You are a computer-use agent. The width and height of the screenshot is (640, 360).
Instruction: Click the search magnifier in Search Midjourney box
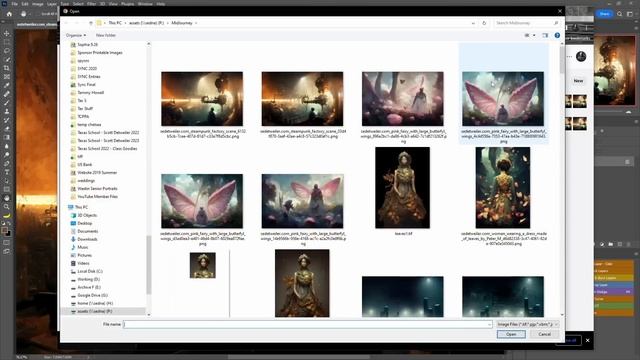click(x=556, y=23)
